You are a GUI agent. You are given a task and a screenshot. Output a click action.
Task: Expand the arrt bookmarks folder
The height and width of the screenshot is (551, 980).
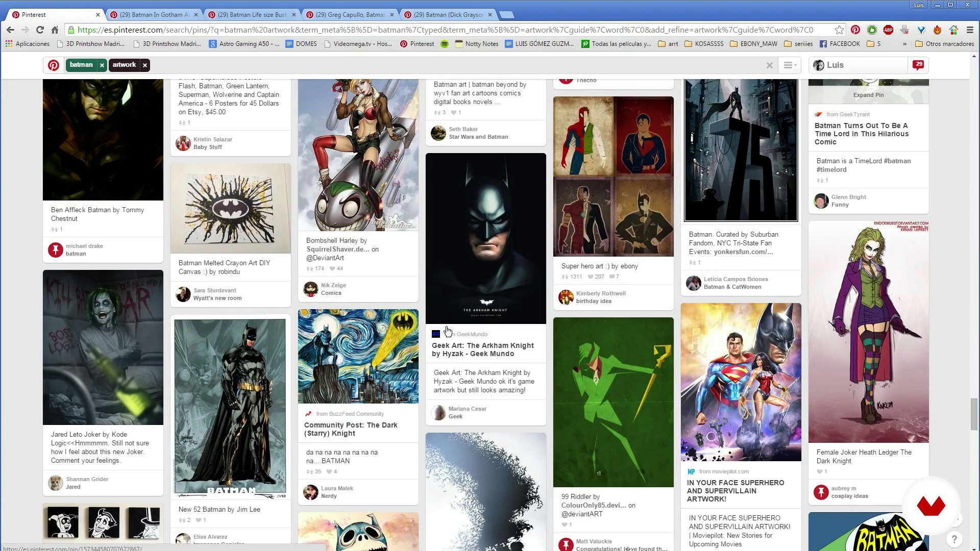pyautogui.click(x=668, y=44)
